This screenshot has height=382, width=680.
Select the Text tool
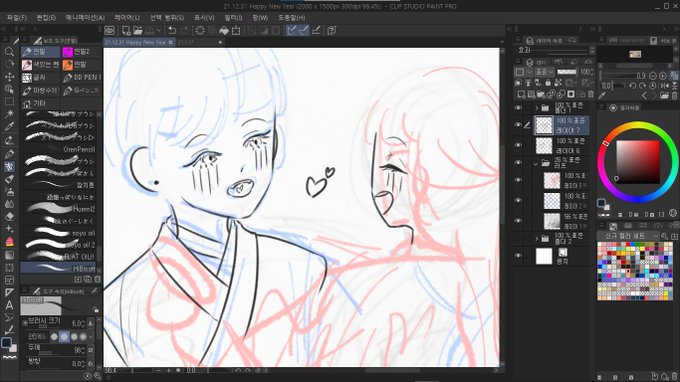click(9, 305)
